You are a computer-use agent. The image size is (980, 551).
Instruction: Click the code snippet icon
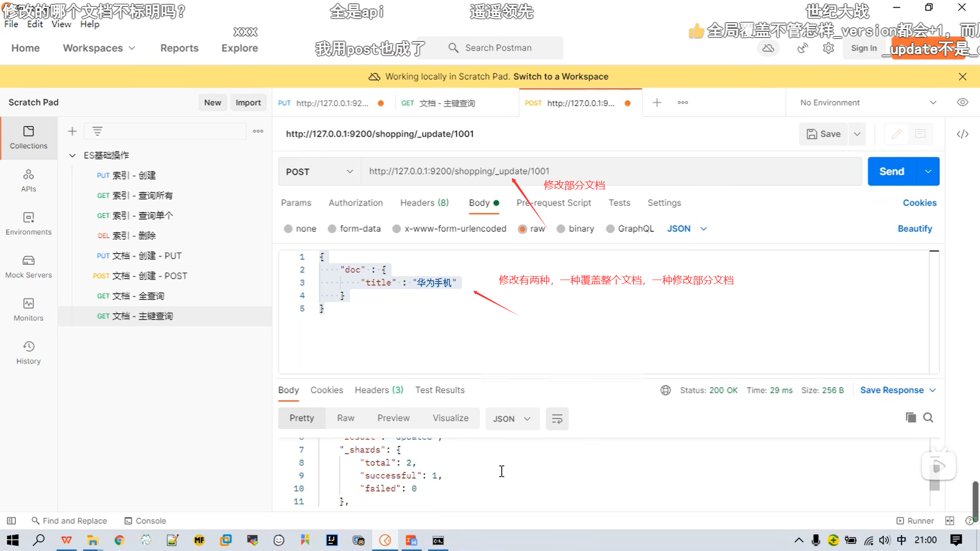coord(962,134)
